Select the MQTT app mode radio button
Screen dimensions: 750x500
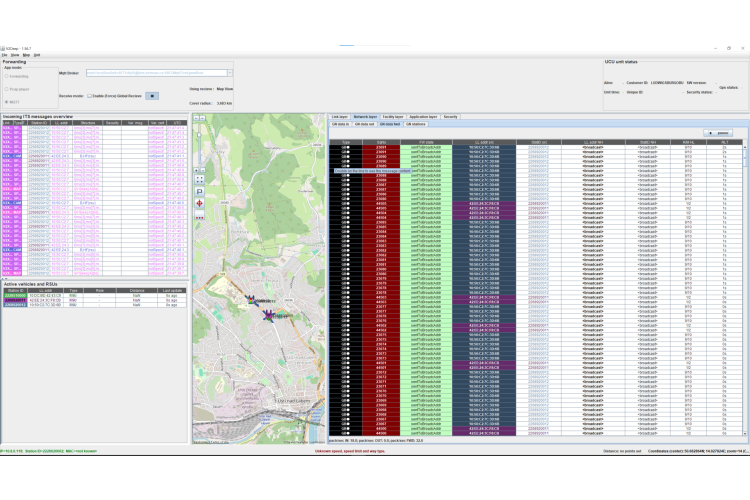(7, 102)
